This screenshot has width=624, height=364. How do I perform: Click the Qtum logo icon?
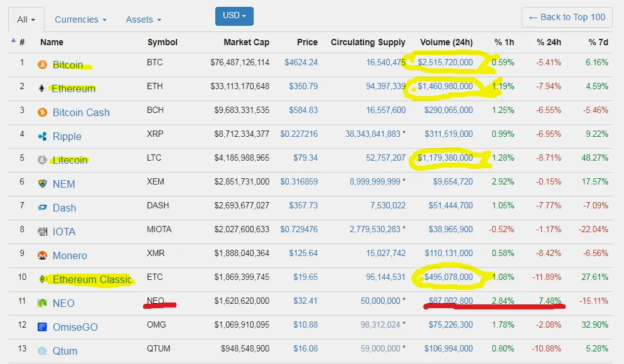click(x=42, y=351)
